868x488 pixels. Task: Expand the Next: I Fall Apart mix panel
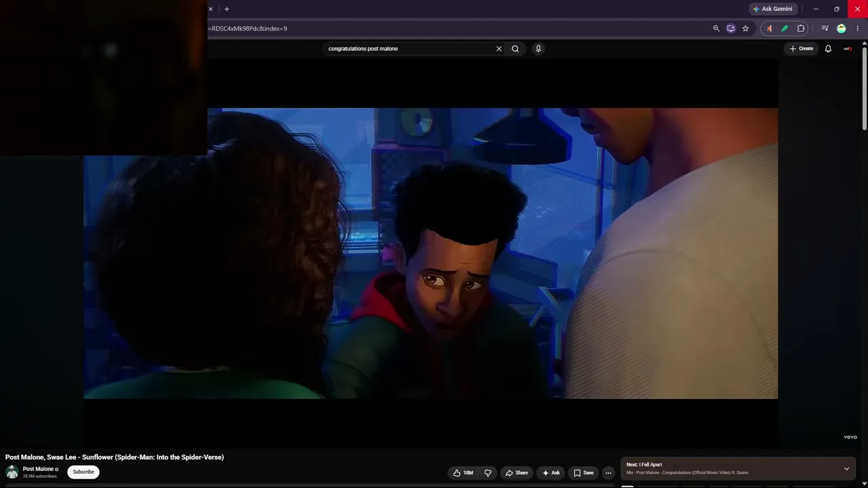(x=846, y=469)
